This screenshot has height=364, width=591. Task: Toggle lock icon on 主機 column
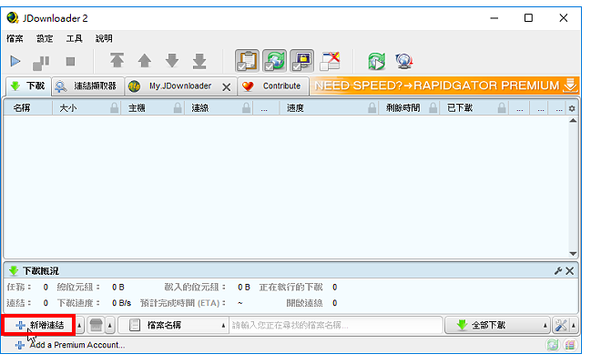[178, 108]
